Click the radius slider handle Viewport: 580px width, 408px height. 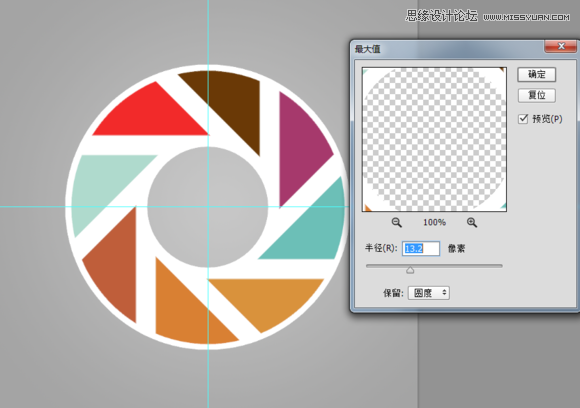(410, 270)
